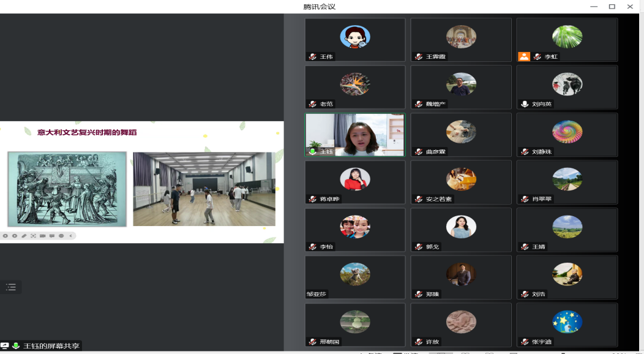This screenshot has width=644, height=354.
Task: Click 蒋卓晔's name label
Action: (x=330, y=199)
